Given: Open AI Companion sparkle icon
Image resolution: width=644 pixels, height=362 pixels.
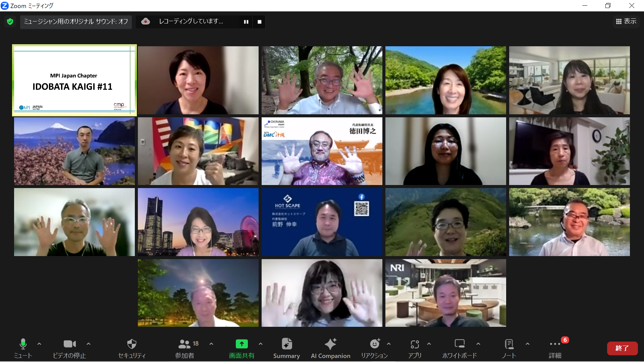Looking at the screenshot, I should [x=330, y=344].
